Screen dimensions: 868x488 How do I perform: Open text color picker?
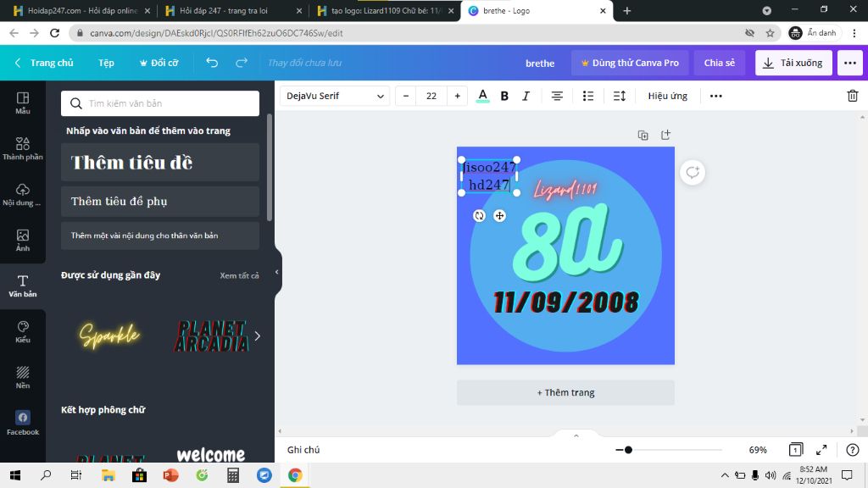pos(482,96)
